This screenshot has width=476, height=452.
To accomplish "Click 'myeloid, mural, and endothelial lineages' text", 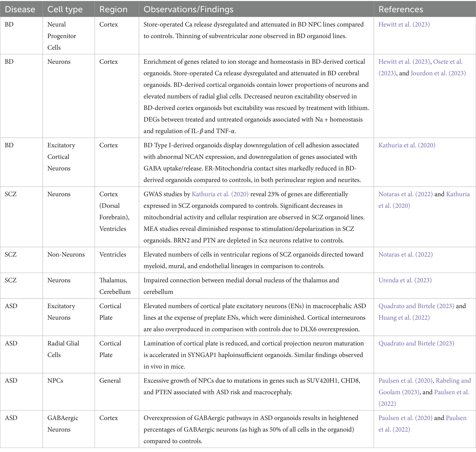I will click(x=201, y=267).
